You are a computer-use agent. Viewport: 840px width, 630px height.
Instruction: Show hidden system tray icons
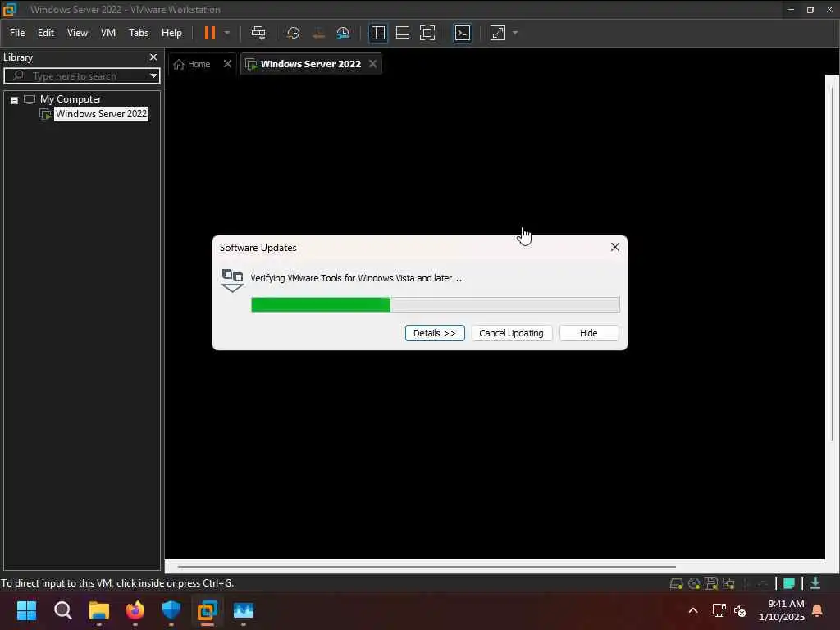(692, 610)
